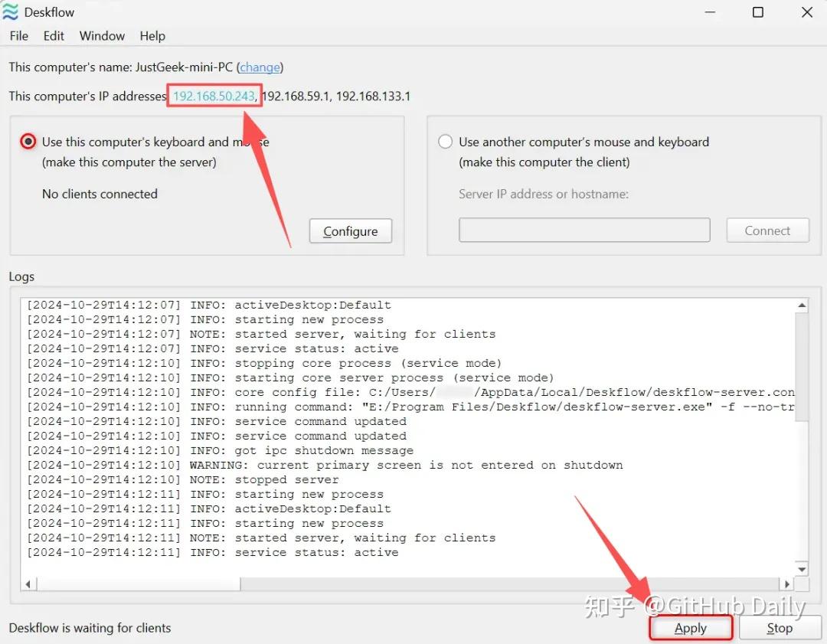Screen dimensions: 827x644
Task: Select use this computer's keyboard and mouse
Action: (x=28, y=142)
